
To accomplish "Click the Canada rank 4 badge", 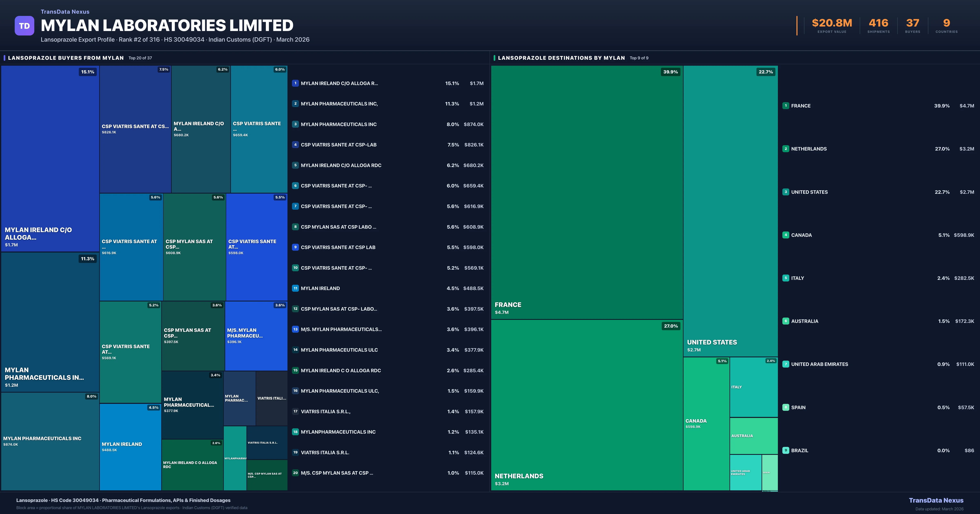I will [786, 235].
